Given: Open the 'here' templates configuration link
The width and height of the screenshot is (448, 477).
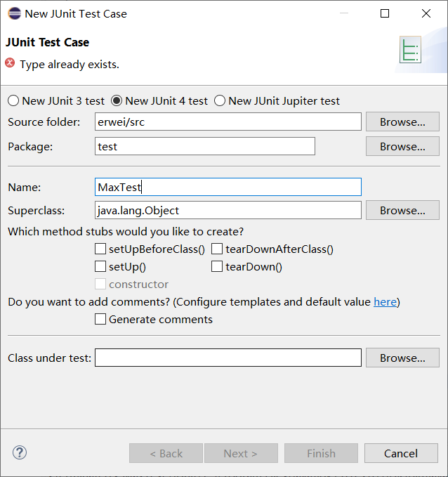Looking at the screenshot, I should pyautogui.click(x=385, y=301).
